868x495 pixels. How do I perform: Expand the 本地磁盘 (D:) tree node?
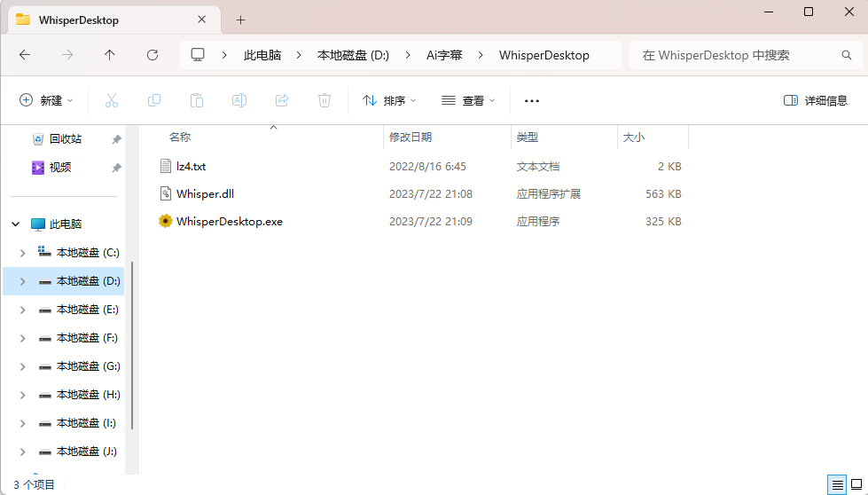coord(23,281)
